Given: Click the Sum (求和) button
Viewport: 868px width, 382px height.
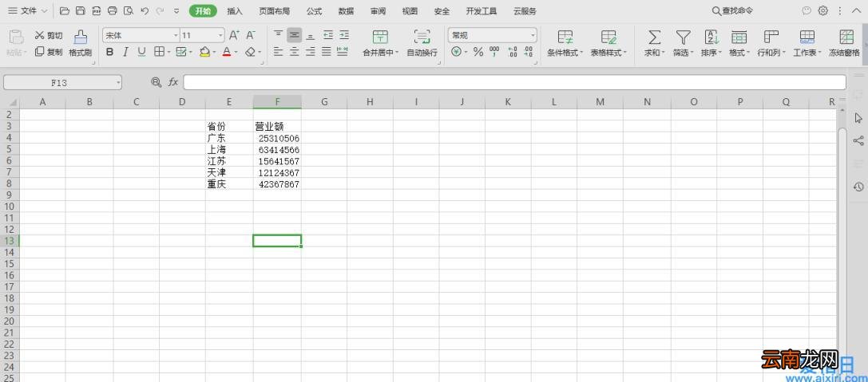Looking at the screenshot, I should click(x=654, y=44).
